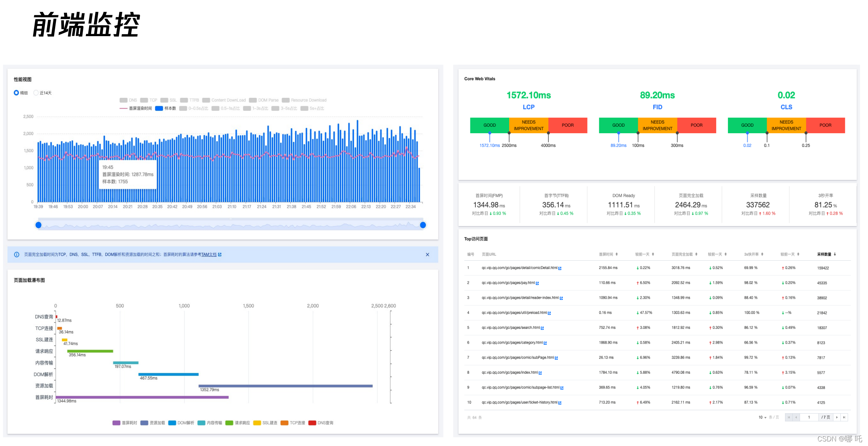Select the 近14天 radio button
868x446 pixels.
36,92
